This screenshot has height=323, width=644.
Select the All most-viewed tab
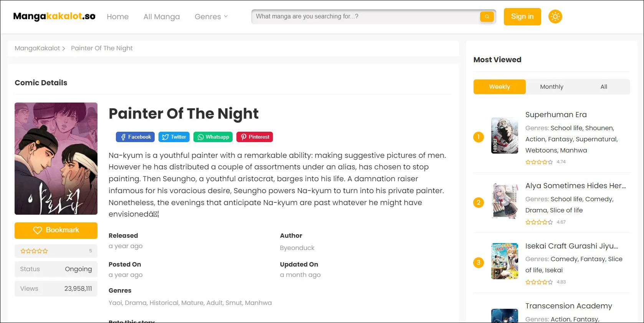pyautogui.click(x=604, y=87)
